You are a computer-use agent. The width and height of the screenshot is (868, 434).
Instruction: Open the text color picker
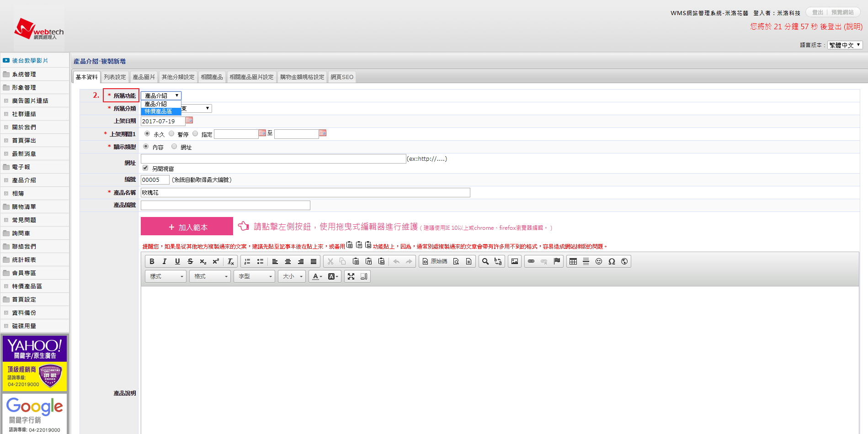point(317,276)
